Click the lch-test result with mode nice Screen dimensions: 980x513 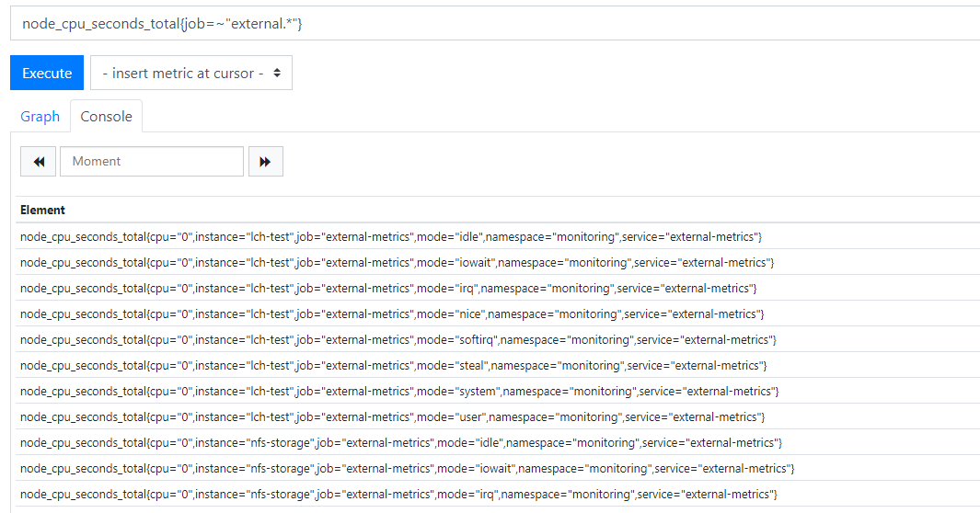pyautogui.click(x=392, y=314)
